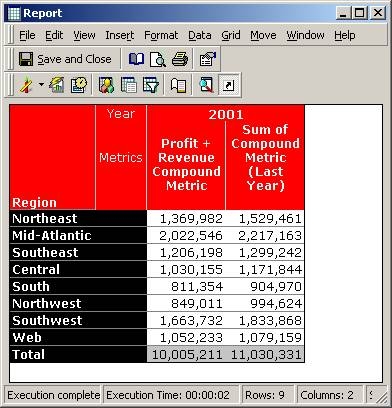
Task: Select the Northwest row header
Action: pyautogui.click(x=78, y=303)
